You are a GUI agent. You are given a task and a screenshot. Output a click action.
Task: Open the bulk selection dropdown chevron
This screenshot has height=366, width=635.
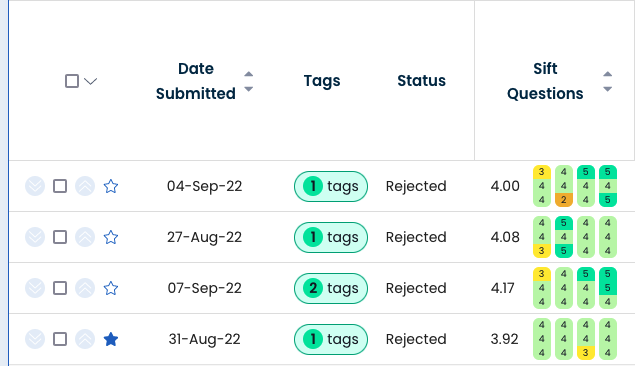[x=90, y=81]
